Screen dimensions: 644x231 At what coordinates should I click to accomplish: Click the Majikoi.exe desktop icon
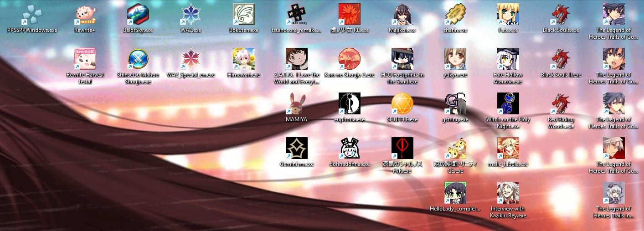(402, 15)
